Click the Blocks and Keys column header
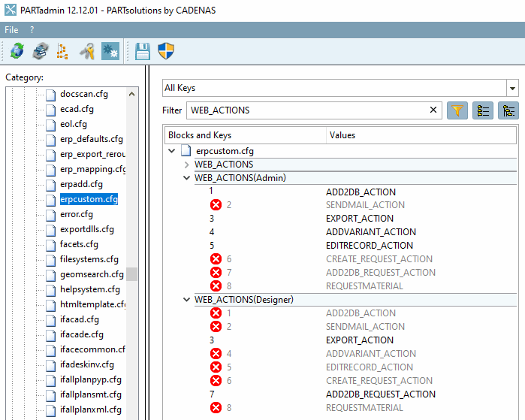The height and width of the screenshot is (420, 525). [246, 135]
